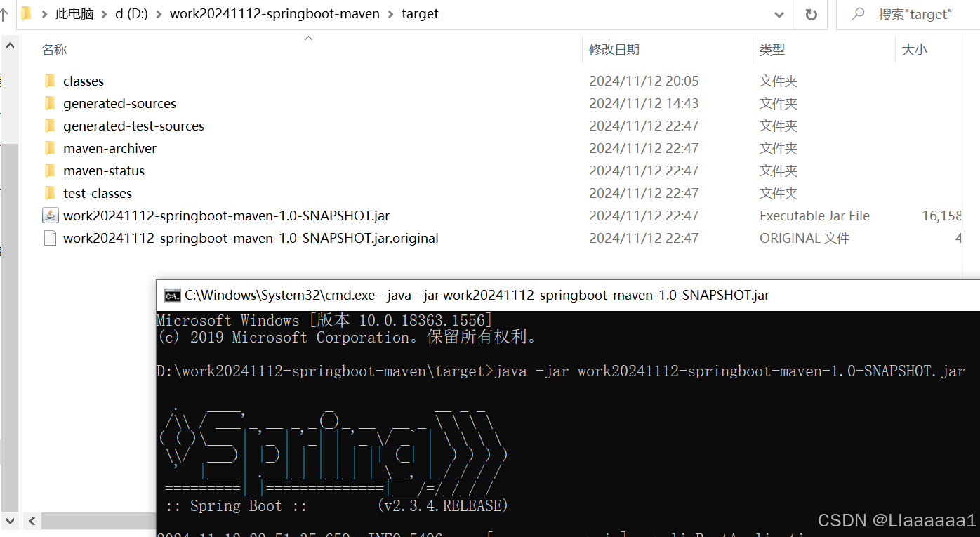Navigate to 此电脑 via breadcrumb link
980x537 pixels.
(74, 13)
